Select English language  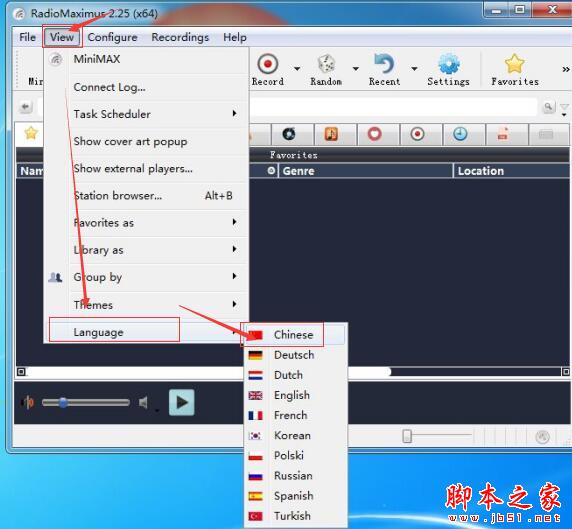click(x=295, y=395)
